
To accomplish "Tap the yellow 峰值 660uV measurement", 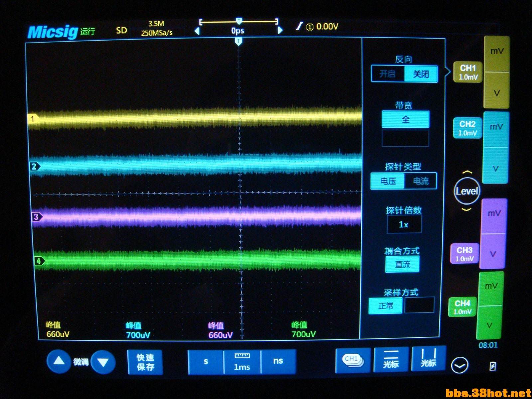I will (x=58, y=329).
